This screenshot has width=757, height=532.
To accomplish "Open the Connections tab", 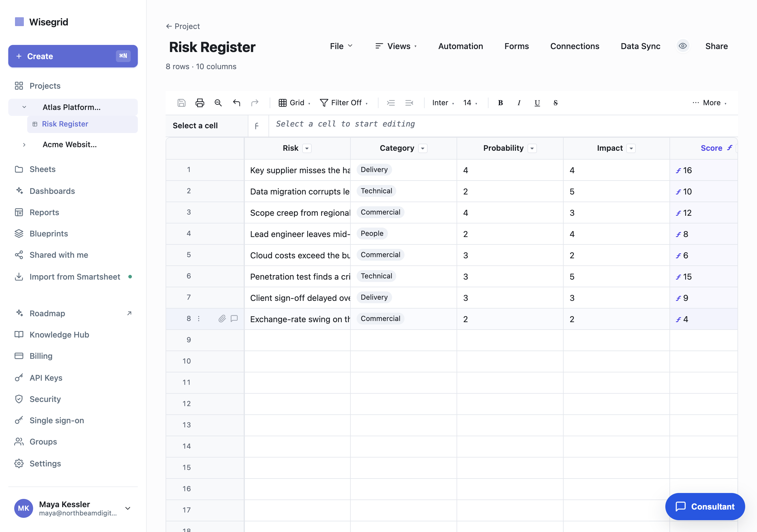I will click(574, 46).
